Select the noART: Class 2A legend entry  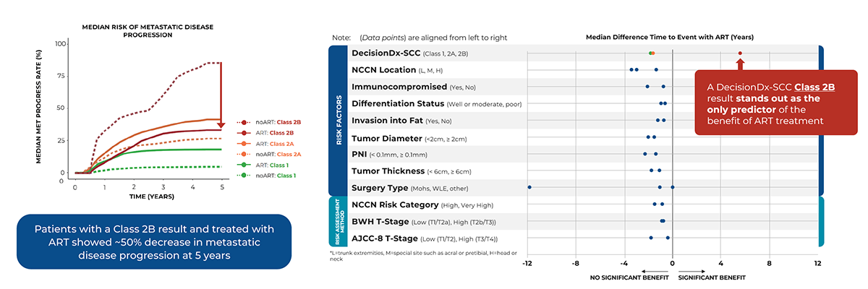pos(275,154)
